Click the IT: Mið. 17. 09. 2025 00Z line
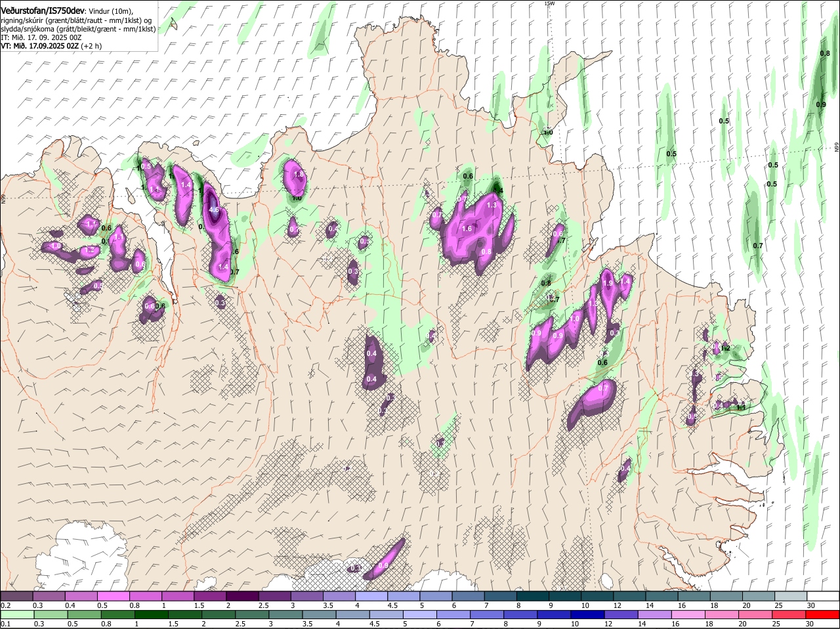Screen dimensions: 840x629 point(41,37)
